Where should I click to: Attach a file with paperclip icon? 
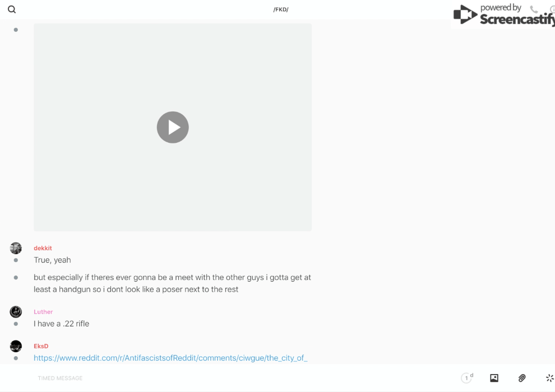click(522, 378)
